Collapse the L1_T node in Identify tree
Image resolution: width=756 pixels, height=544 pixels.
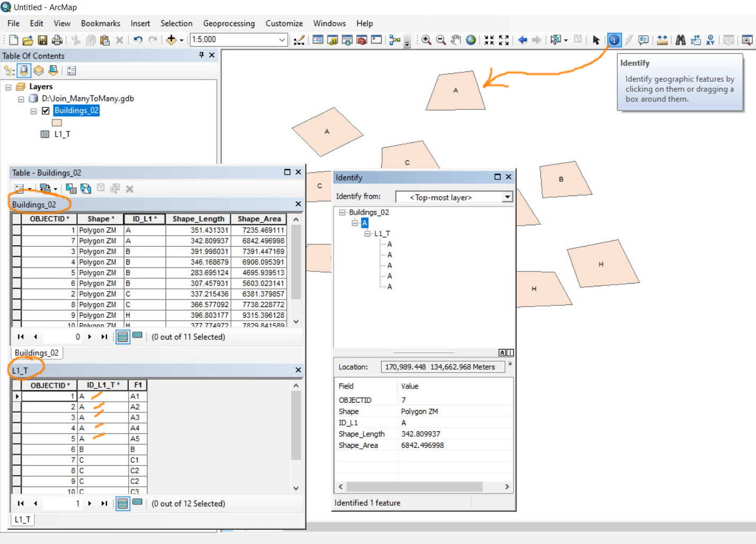367,234
